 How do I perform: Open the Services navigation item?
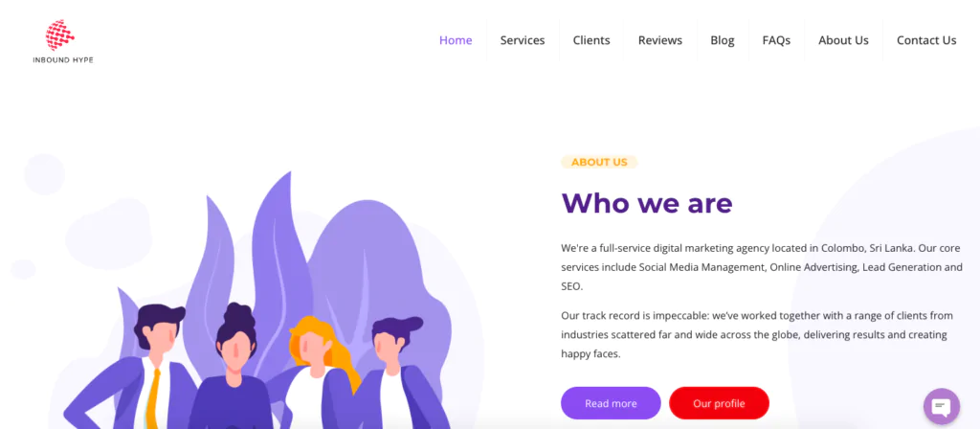(523, 40)
